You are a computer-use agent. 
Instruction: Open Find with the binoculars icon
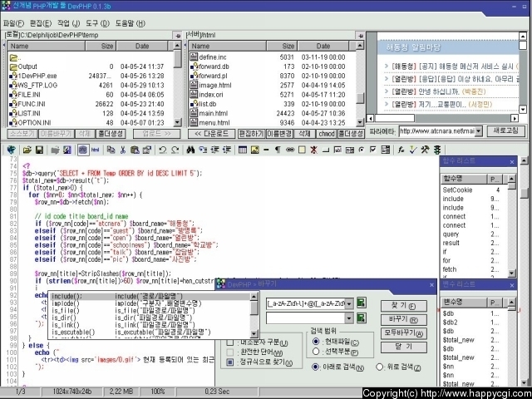(x=190, y=150)
